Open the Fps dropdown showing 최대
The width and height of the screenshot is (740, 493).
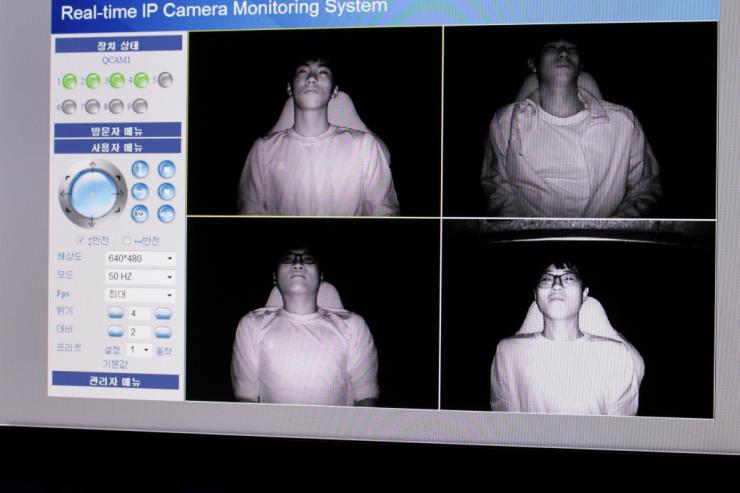pos(140,295)
